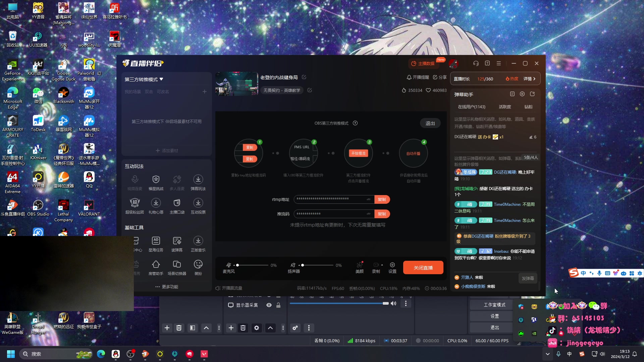Reveal hidden 推流码 eye toggle

[369, 214]
